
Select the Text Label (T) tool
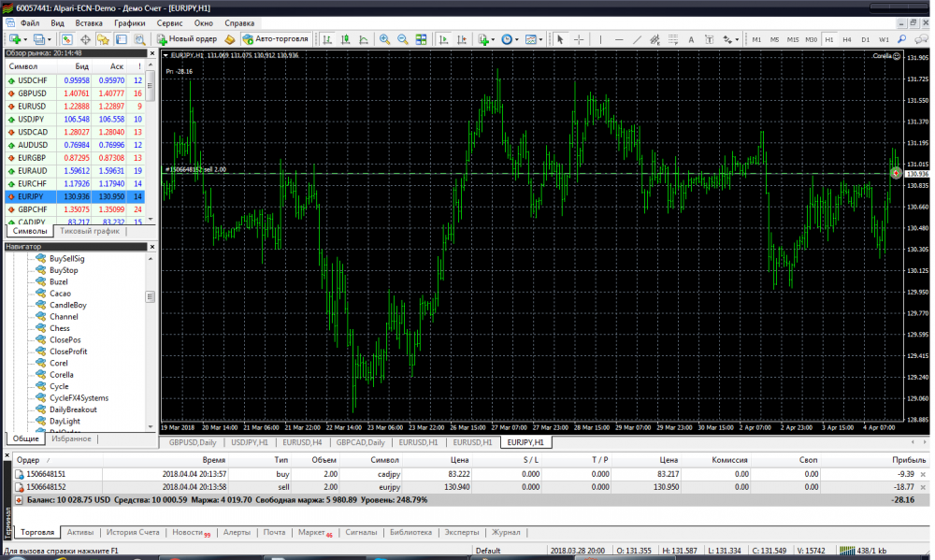709,39
